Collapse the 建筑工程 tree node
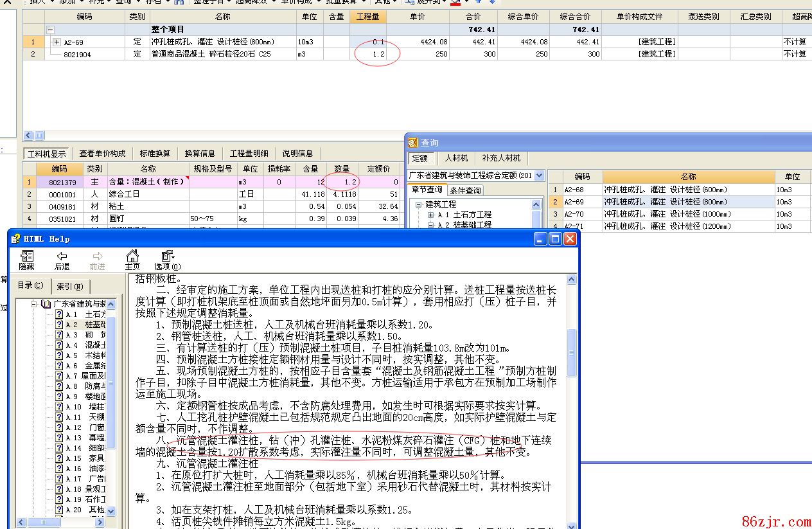This screenshot has width=812, height=529. [419, 204]
